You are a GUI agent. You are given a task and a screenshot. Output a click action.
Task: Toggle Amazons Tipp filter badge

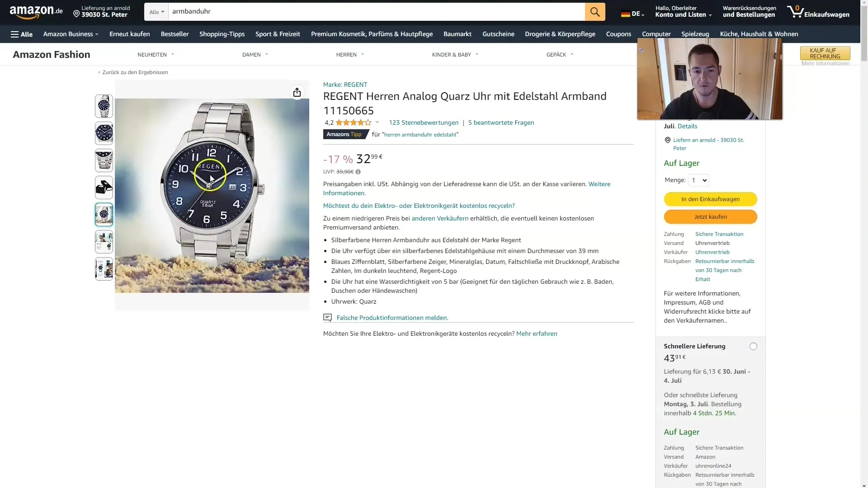[x=345, y=133]
